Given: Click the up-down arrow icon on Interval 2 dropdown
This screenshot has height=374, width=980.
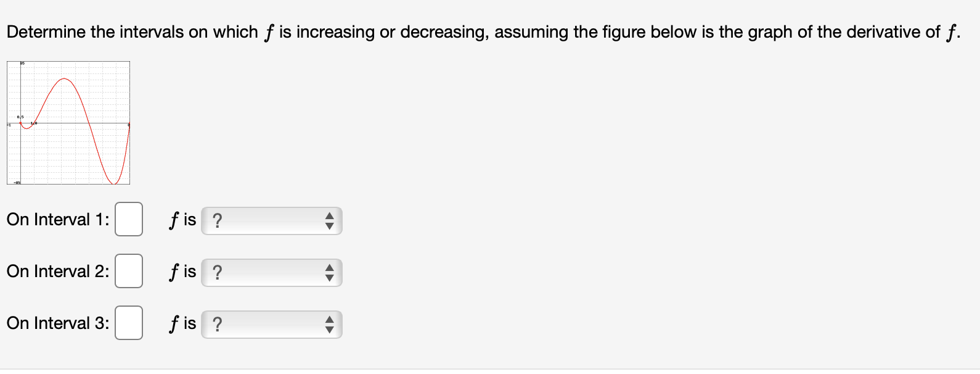Looking at the screenshot, I should (330, 272).
